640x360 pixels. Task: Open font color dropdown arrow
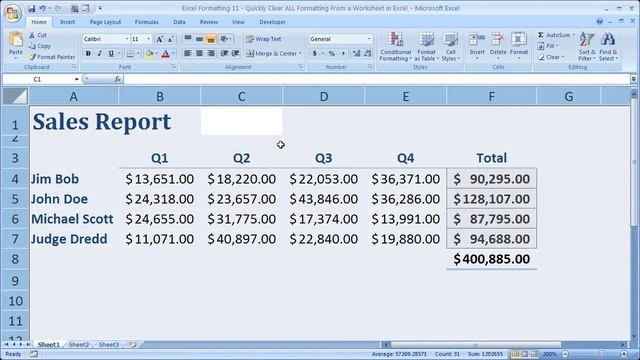[x=173, y=53]
